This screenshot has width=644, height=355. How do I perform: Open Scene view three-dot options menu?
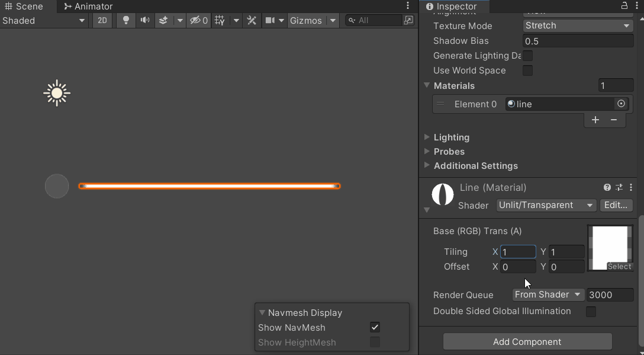coord(408,6)
